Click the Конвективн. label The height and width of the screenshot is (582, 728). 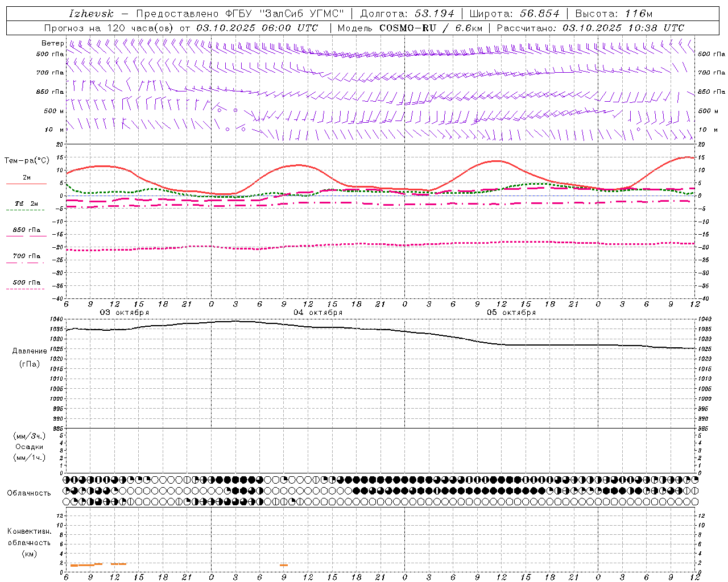pos(30,531)
